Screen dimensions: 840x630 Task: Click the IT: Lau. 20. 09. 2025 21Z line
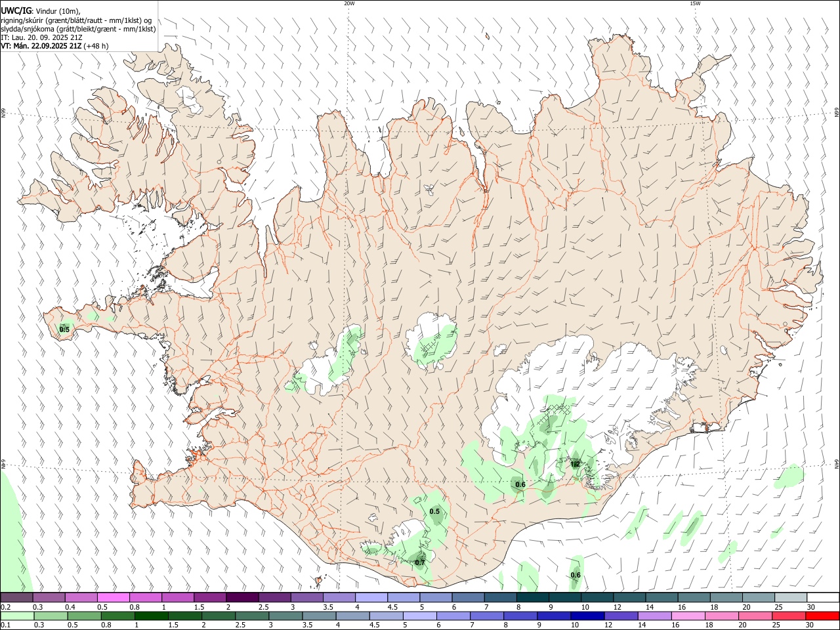point(41,37)
